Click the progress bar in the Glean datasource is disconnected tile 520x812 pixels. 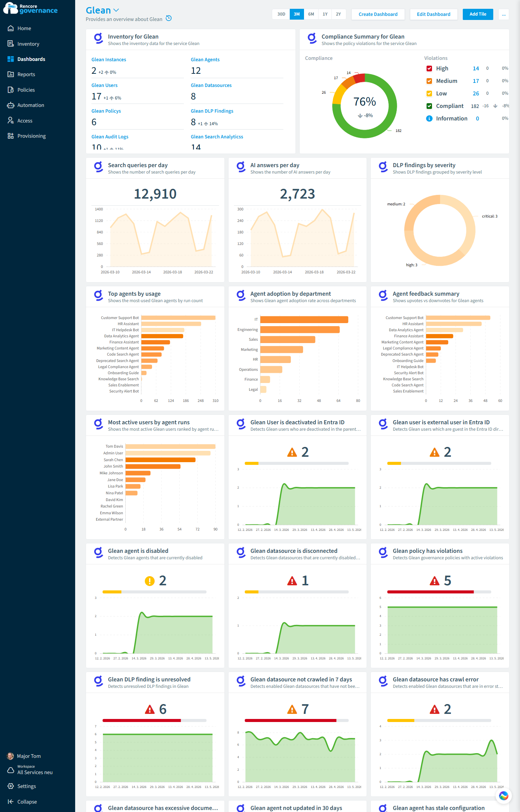pos(297,592)
